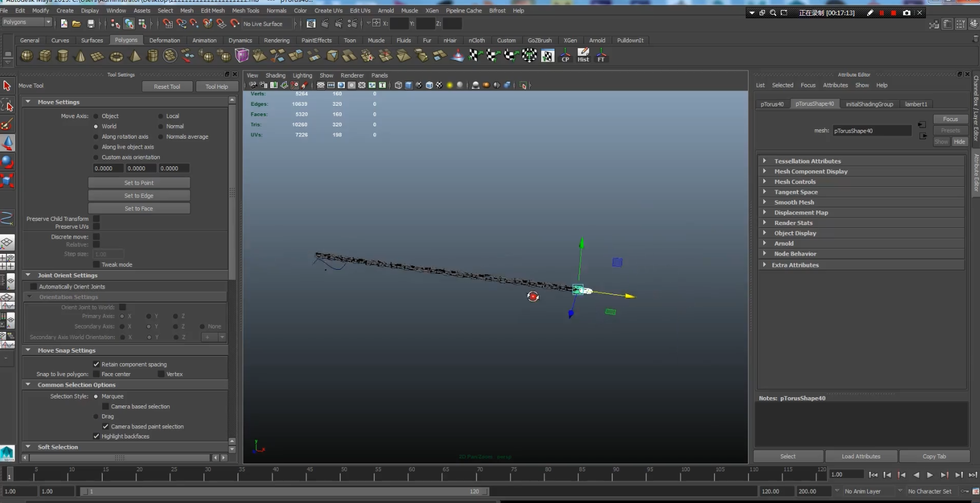
Task: Click the snap to curves magnet icon
Action: pyautogui.click(x=182, y=24)
